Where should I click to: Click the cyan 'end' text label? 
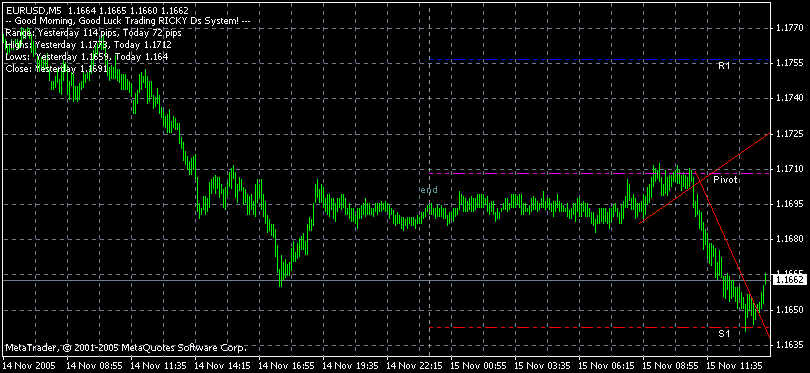pyautogui.click(x=429, y=190)
